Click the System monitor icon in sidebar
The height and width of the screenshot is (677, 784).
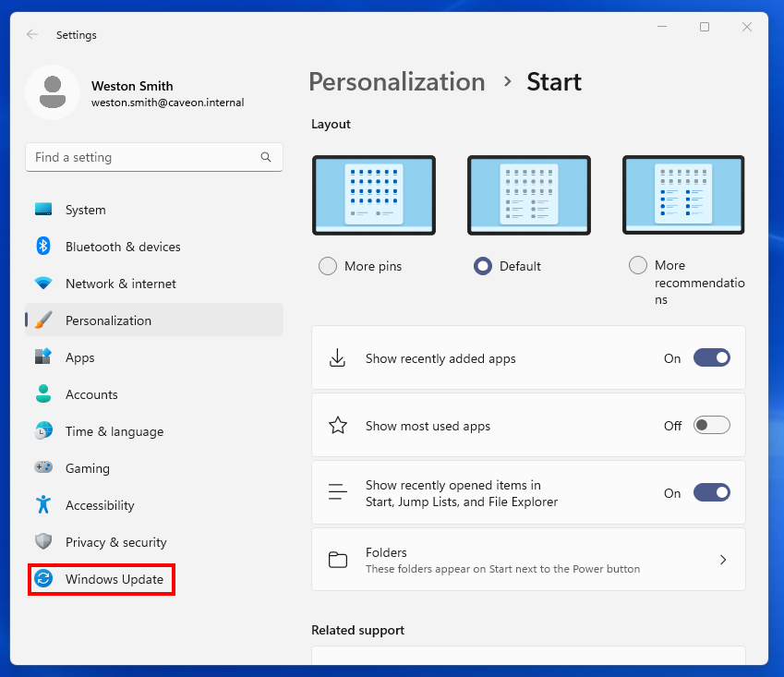(43, 209)
